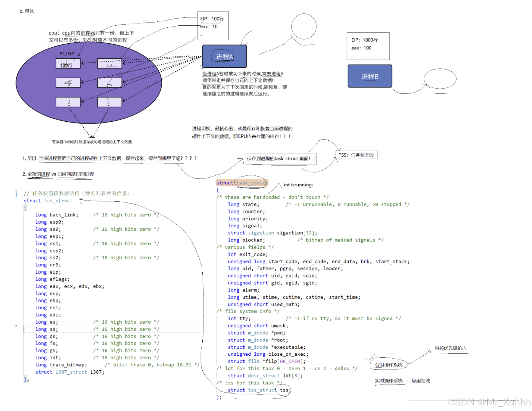The height and width of the screenshot is (411, 532).
Task: Click the 'int isrunning;' annotation
Action: [x=298, y=185]
